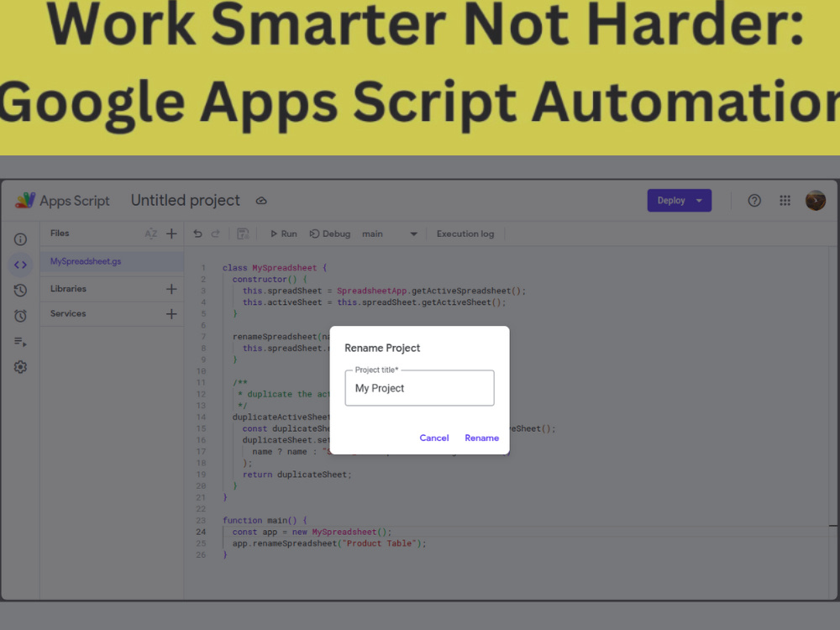Open the Editor code icon in sidebar

click(20, 265)
